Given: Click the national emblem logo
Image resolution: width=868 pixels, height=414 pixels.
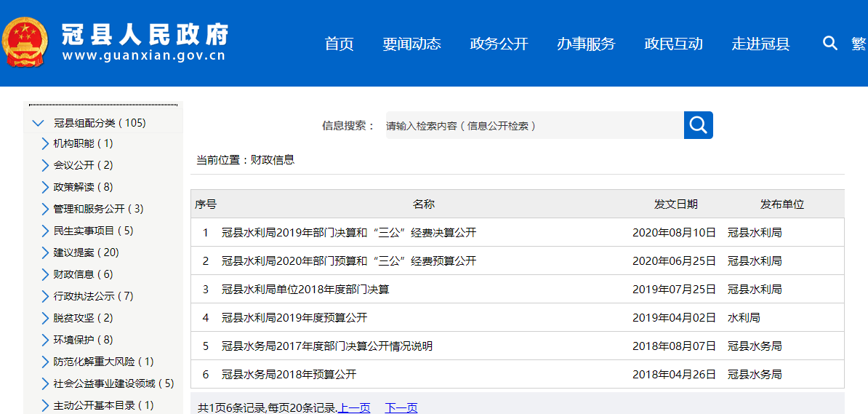Looking at the screenshot, I should [25, 42].
